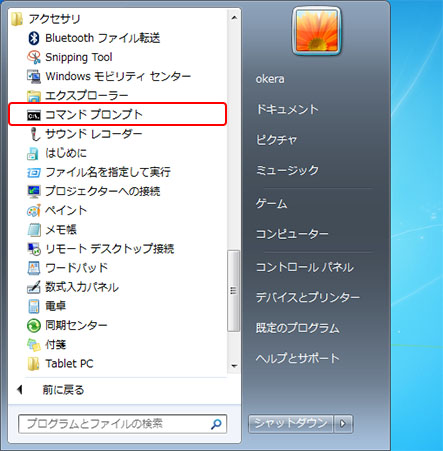The image size is (443, 451).
Task: Launch 電卓 calculator icon
Action: point(34,306)
